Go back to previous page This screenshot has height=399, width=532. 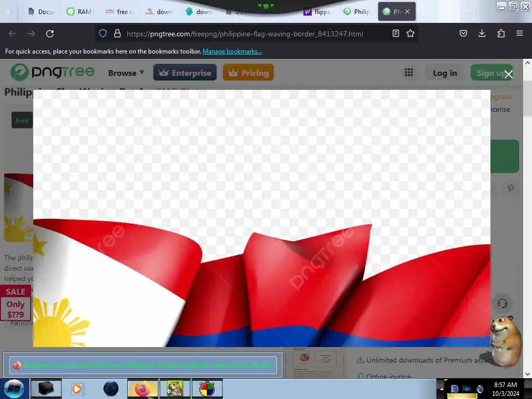point(12,34)
